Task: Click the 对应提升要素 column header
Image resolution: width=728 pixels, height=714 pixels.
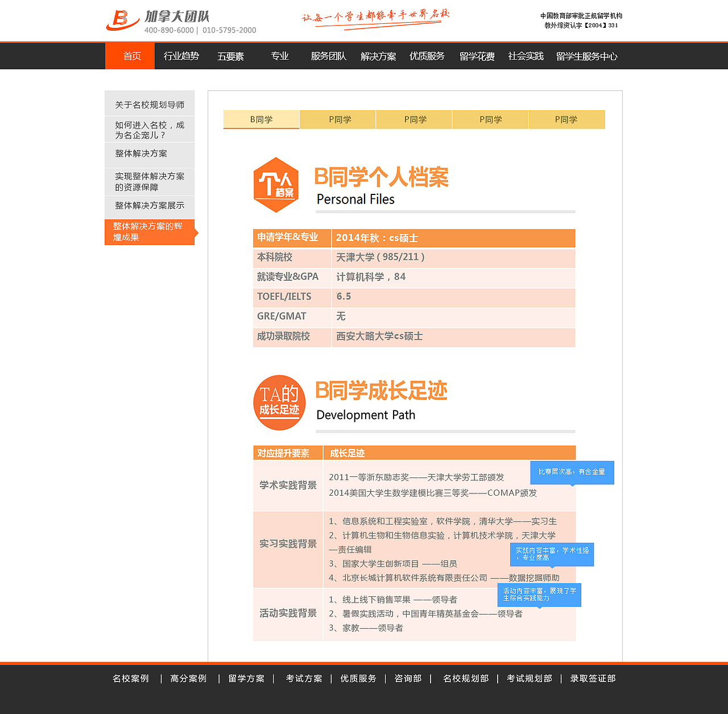Action: (288, 453)
